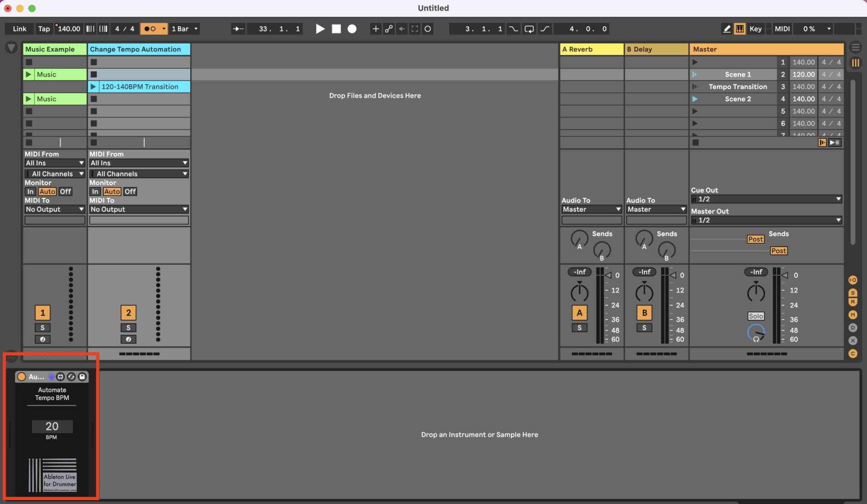Set Monitor to In on Change Tempo Automation track
The height and width of the screenshot is (504, 867).
pyautogui.click(x=95, y=192)
